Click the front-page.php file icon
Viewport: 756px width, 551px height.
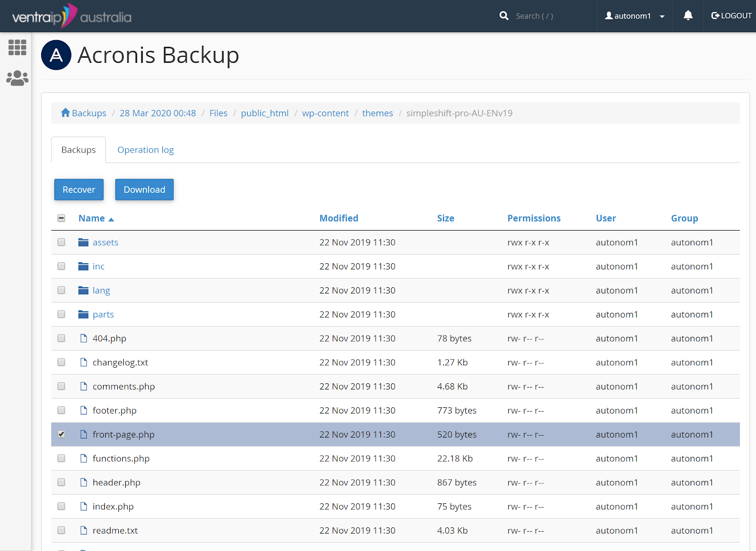[84, 434]
